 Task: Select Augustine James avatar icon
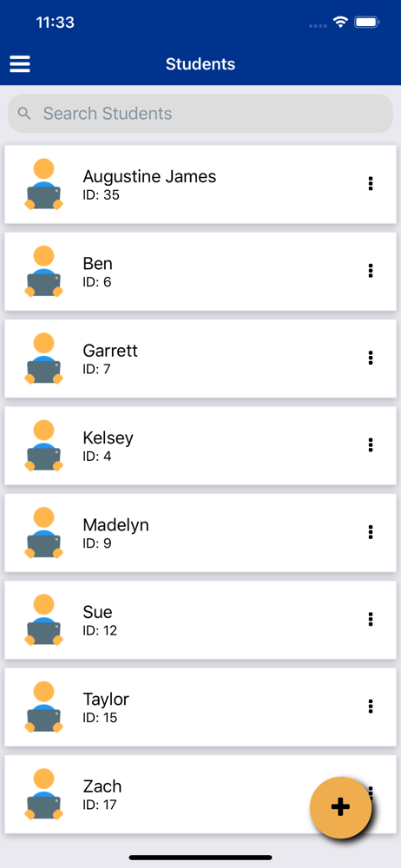[x=43, y=184]
